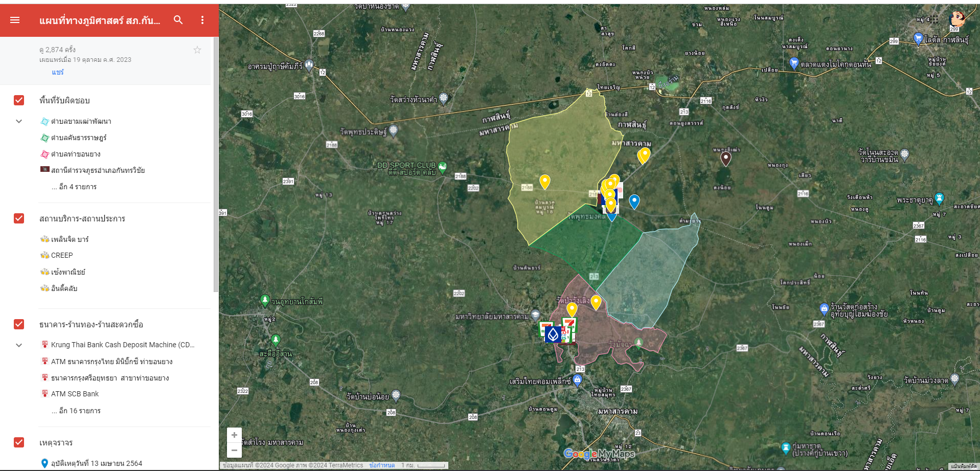Open the hamburger menu in red header

[15, 20]
